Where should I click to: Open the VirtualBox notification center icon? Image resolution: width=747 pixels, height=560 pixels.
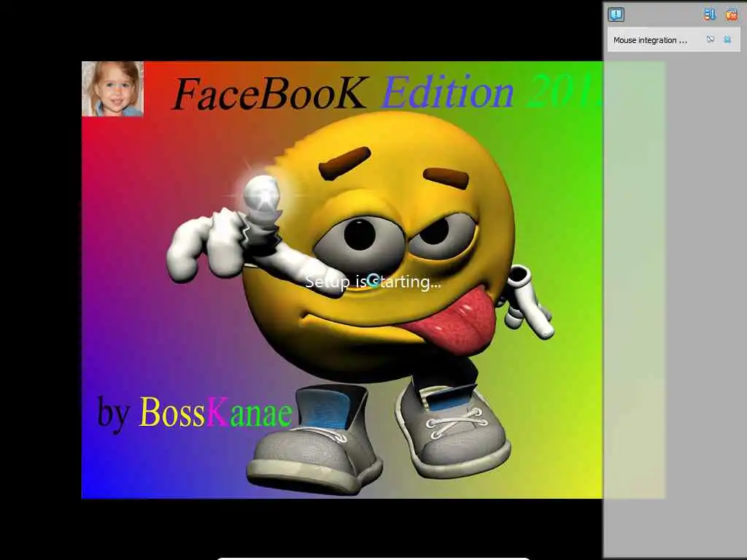(x=616, y=15)
